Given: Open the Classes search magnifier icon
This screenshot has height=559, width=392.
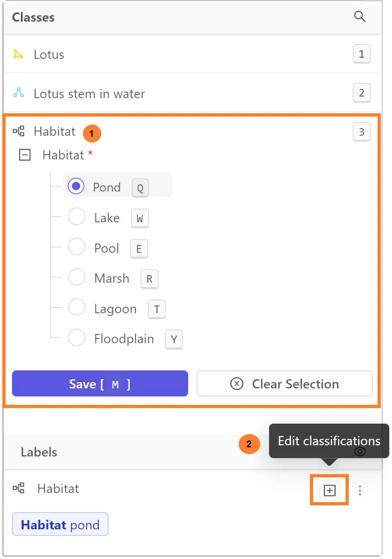Looking at the screenshot, I should pos(360,16).
